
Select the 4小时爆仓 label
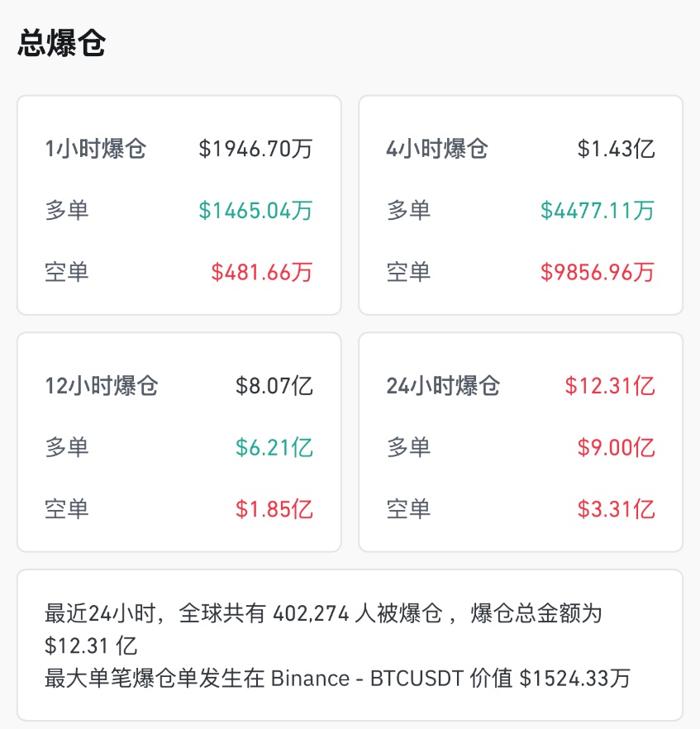[437, 149]
